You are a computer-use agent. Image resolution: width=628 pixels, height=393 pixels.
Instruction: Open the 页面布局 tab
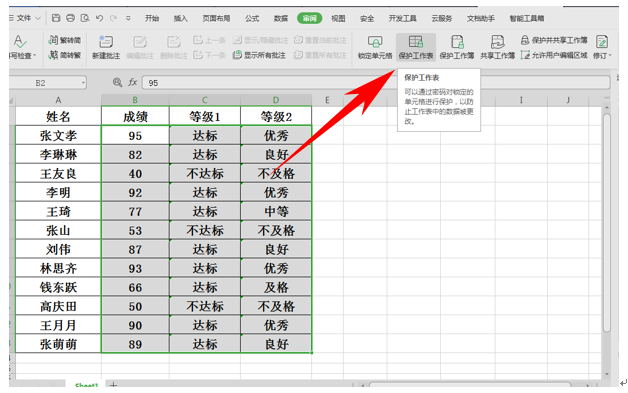[216, 18]
